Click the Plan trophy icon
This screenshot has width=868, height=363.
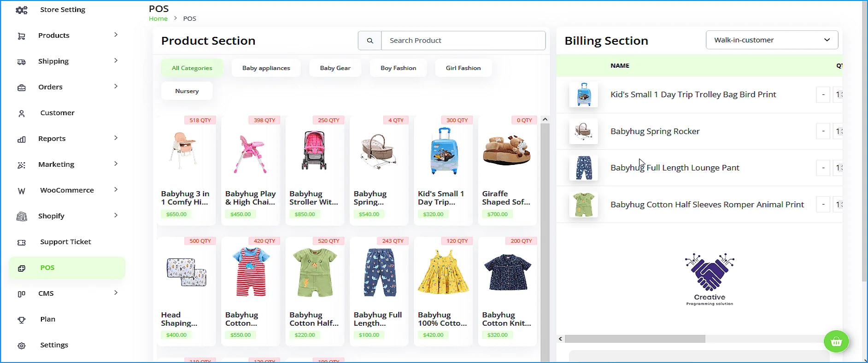[21, 320]
